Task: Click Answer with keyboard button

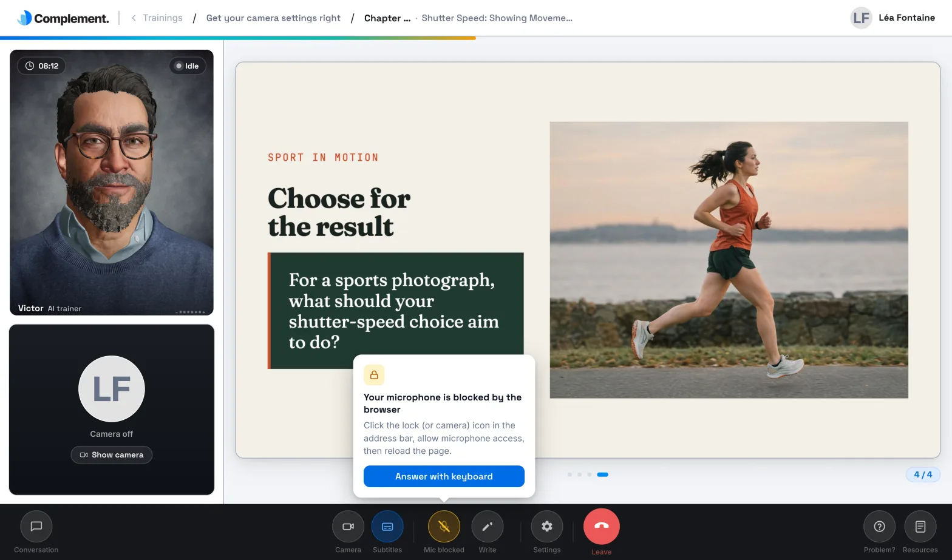Action: click(444, 476)
